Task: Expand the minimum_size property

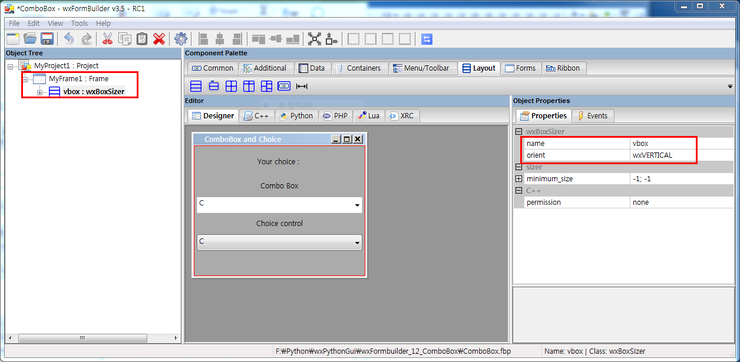Action: point(519,179)
